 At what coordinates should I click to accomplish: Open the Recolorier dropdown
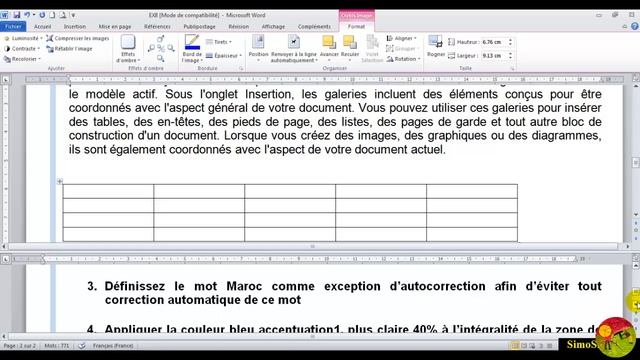(x=22, y=59)
